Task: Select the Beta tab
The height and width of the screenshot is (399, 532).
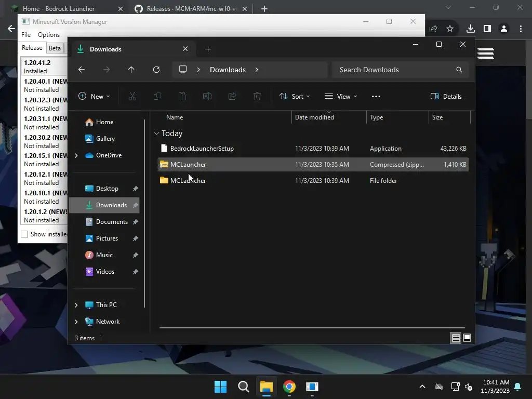Action: [x=55, y=48]
